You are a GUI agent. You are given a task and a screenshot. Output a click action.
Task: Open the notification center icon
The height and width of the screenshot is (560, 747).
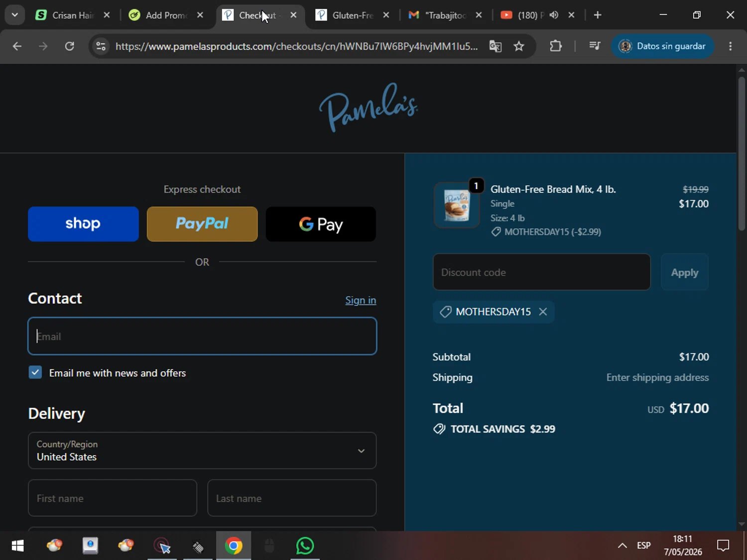click(723, 546)
